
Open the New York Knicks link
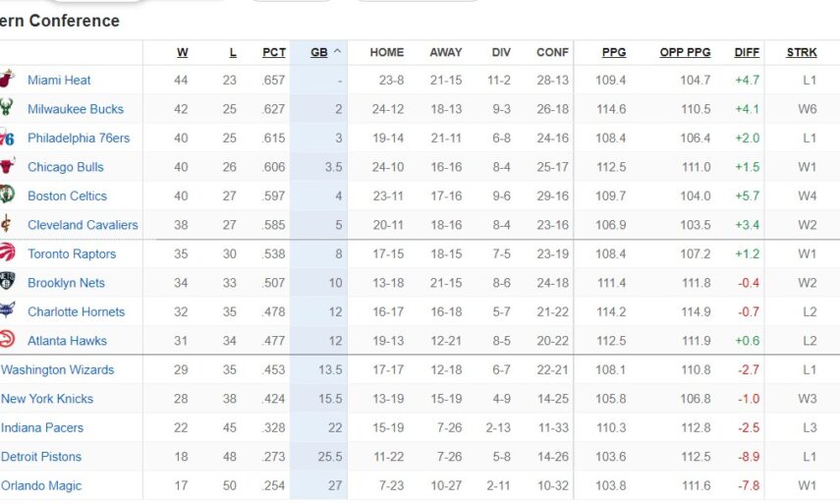pyautogui.click(x=47, y=399)
